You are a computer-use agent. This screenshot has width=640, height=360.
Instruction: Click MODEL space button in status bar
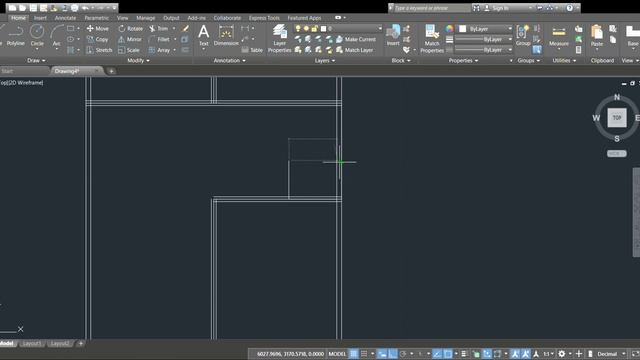(x=337, y=354)
